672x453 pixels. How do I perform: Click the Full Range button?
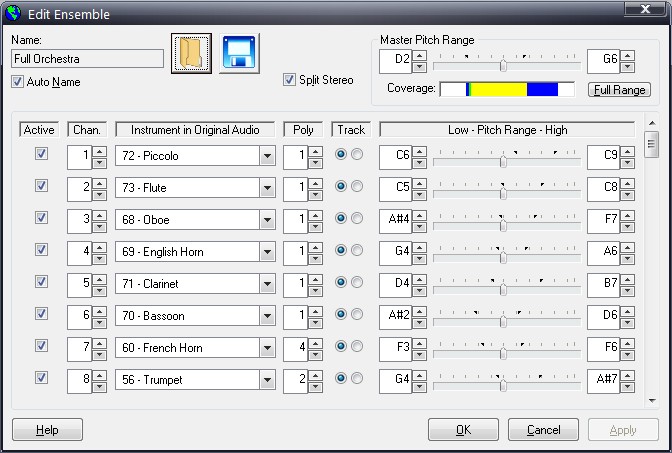pyautogui.click(x=619, y=90)
